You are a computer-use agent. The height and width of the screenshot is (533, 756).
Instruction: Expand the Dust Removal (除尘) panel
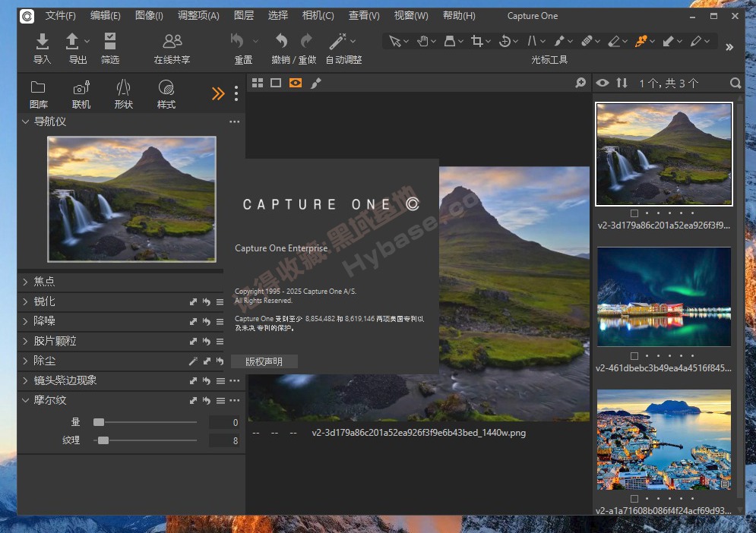pos(25,361)
